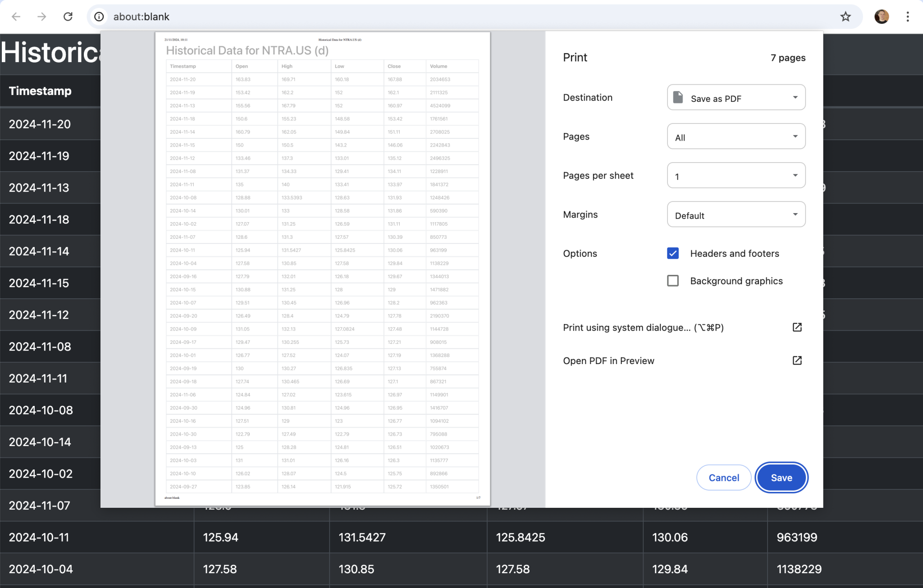923x588 pixels.
Task: Click the Save button to export PDF
Action: click(x=782, y=477)
